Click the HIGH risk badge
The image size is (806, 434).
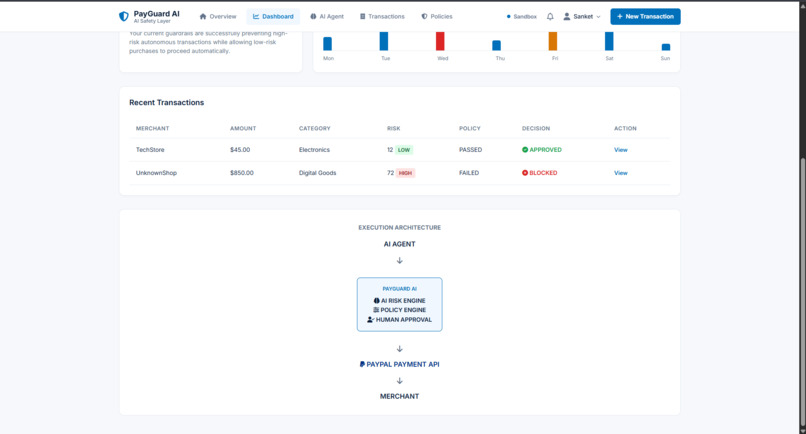click(406, 173)
